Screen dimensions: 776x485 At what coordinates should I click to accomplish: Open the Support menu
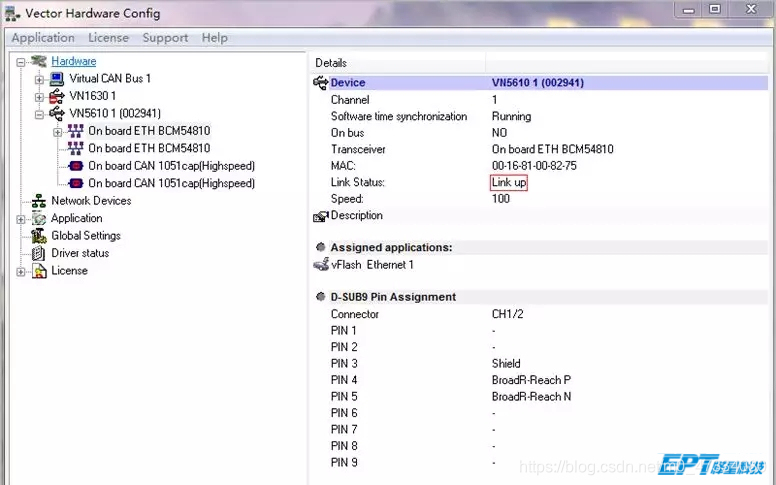point(165,38)
